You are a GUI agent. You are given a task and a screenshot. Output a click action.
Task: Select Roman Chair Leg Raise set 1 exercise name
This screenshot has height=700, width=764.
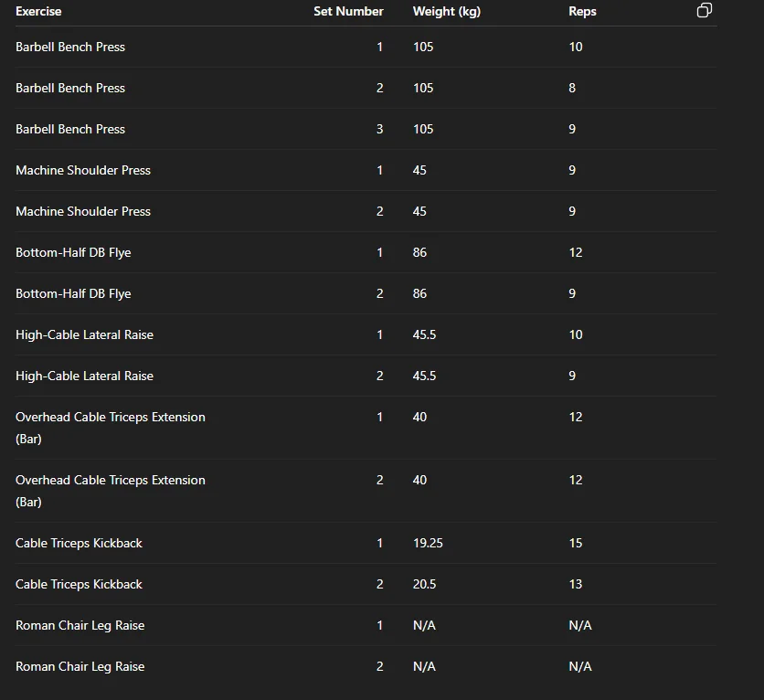pyautogui.click(x=80, y=625)
